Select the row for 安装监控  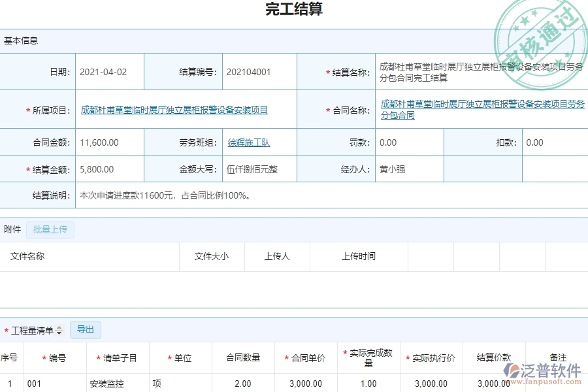pyautogui.click(x=105, y=384)
